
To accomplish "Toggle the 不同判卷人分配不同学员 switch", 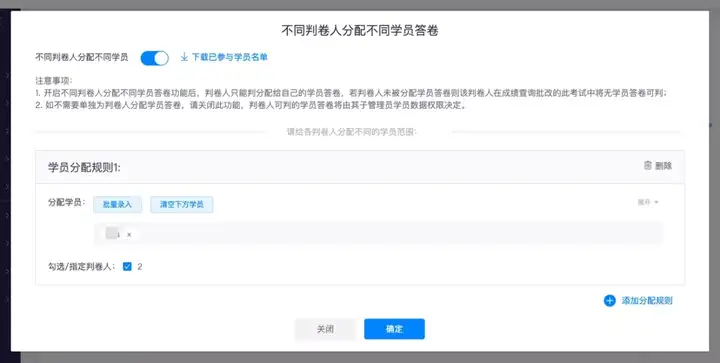I will [x=154, y=58].
